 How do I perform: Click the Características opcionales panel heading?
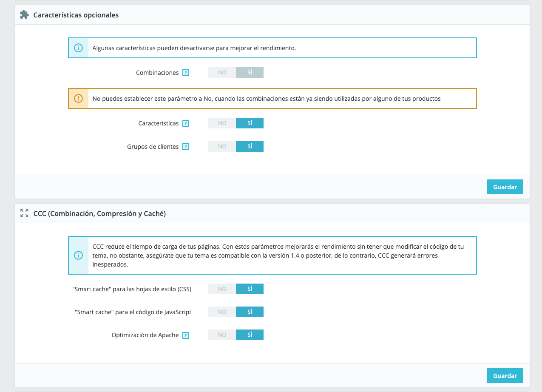76,15
